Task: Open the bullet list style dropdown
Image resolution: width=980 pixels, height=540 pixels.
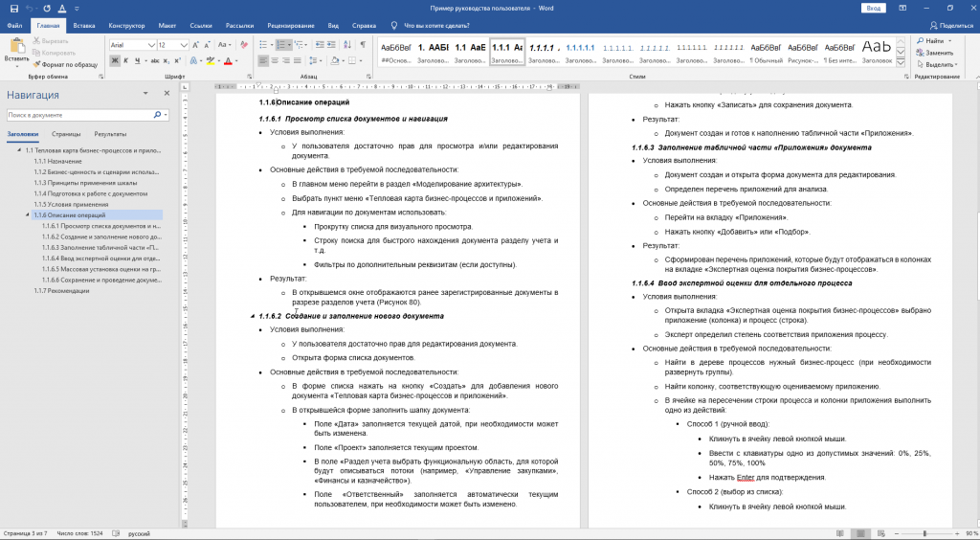Action: (x=273, y=45)
